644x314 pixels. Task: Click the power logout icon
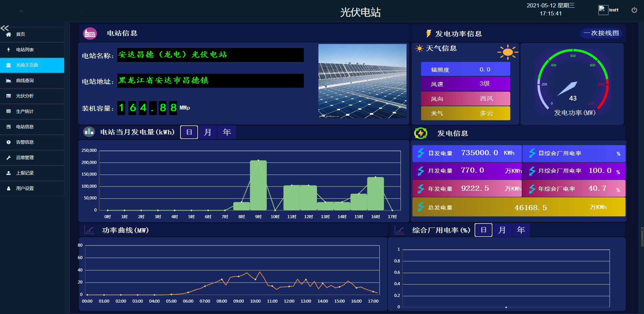[x=634, y=10]
